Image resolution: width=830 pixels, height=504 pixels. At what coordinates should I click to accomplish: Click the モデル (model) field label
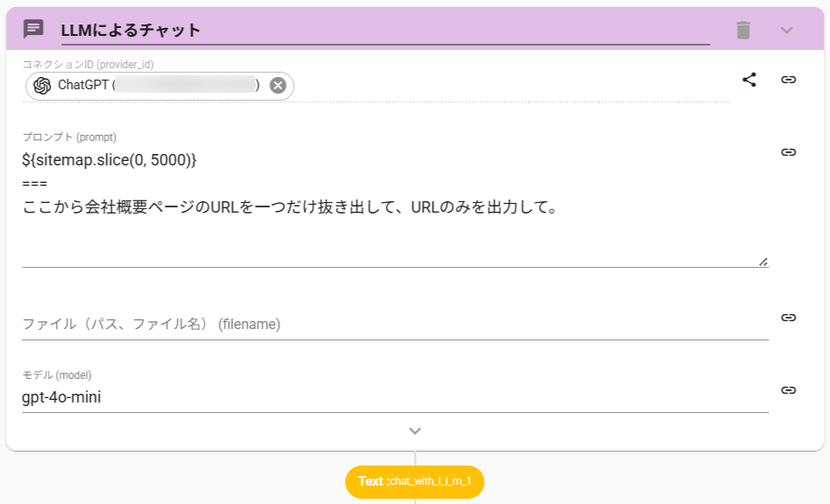pos(57,375)
